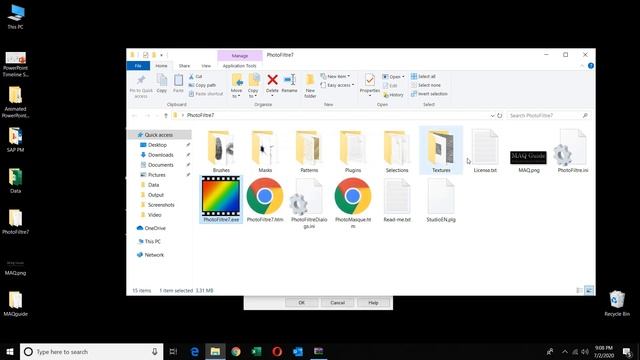The height and width of the screenshot is (360, 640).
Task: Create a New folder from ribbon
Action: point(310,86)
